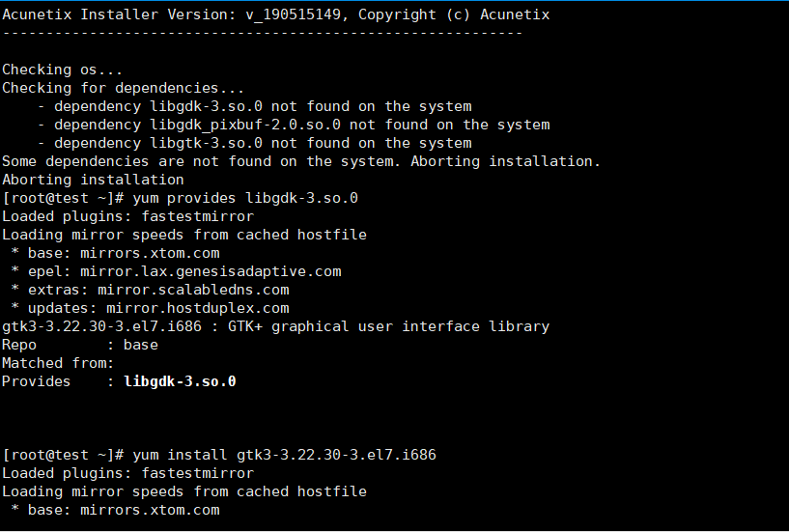This screenshot has height=532, width=789.
Task: Click the bold libgdk-3.so.0 Provides value
Action: pyautogui.click(x=181, y=381)
